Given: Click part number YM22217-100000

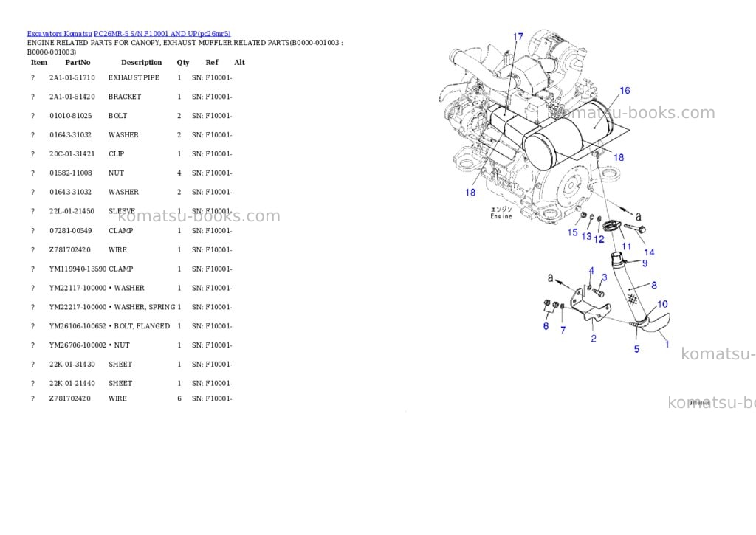Looking at the screenshot, I should [78, 307].
